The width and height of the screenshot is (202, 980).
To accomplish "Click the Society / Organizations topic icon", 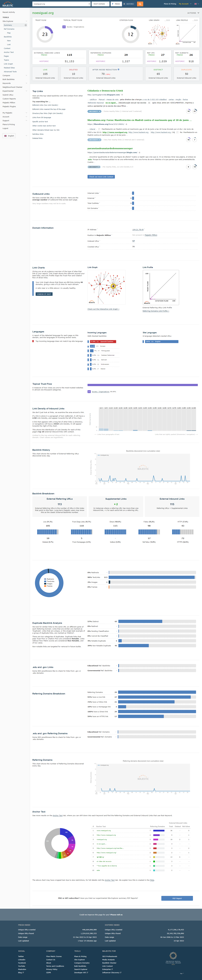I will pos(64,27).
